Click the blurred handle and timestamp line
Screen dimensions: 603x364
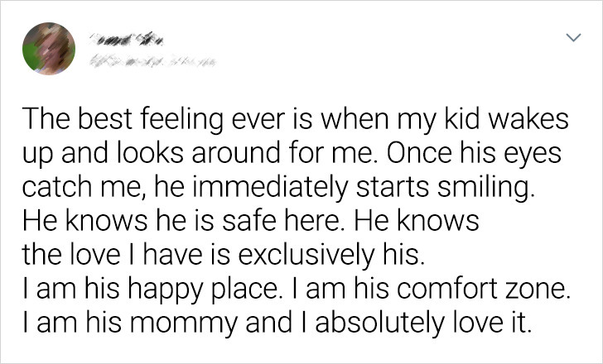(152, 61)
